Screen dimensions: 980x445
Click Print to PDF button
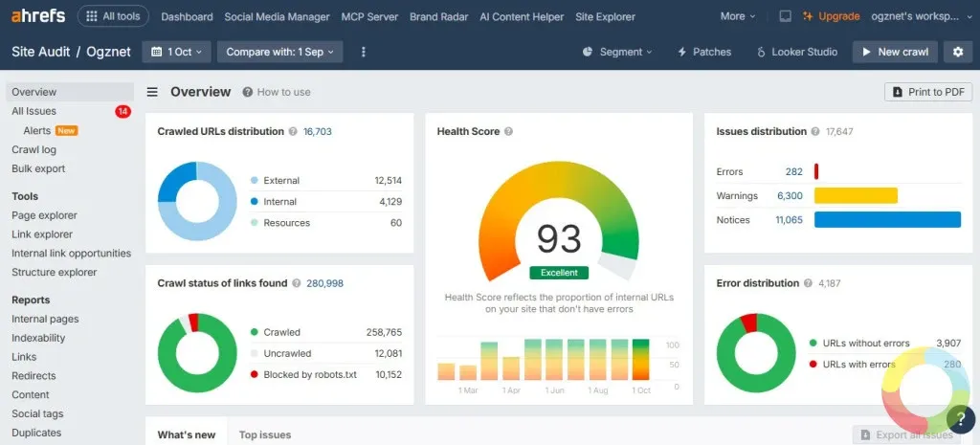928,92
